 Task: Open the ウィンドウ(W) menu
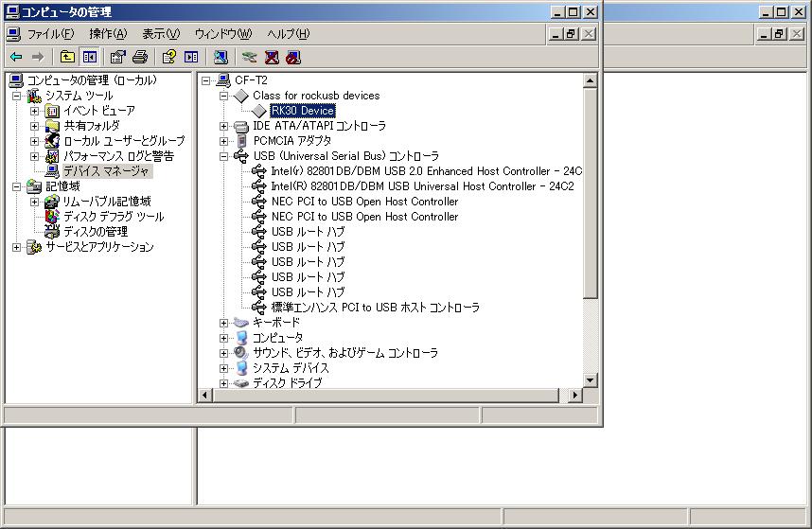tap(222, 34)
